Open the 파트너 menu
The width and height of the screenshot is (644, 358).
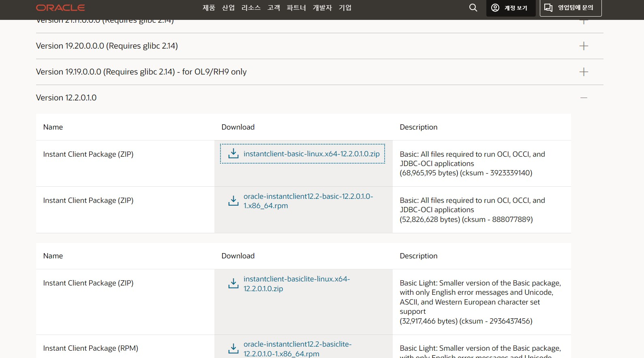point(296,8)
